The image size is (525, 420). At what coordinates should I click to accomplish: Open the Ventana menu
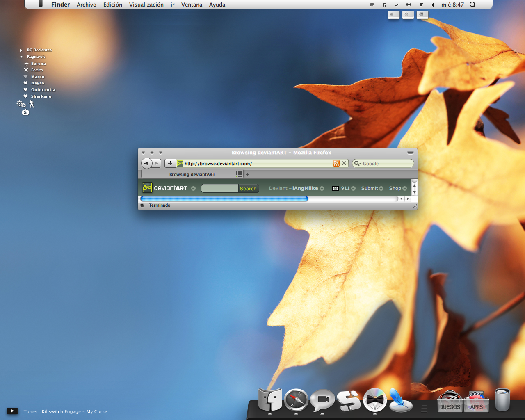(192, 5)
